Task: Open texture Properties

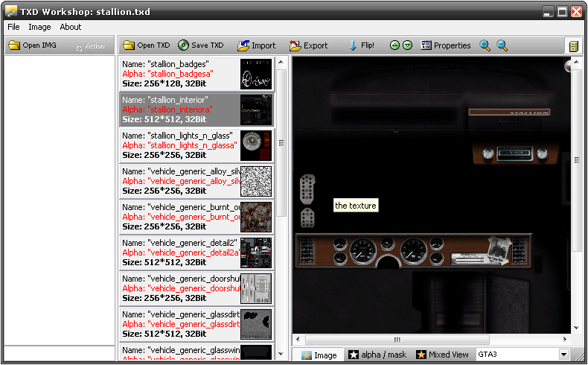Action: pos(446,45)
